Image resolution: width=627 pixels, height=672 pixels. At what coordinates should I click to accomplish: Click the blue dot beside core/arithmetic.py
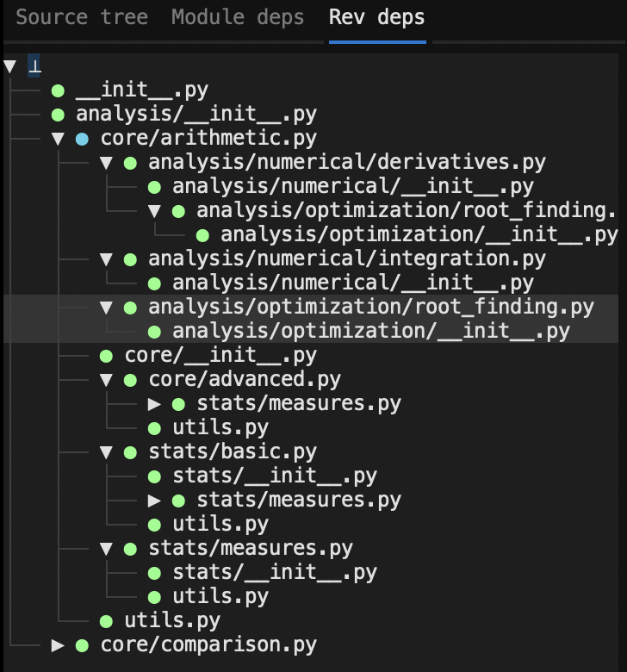pos(82,139)
